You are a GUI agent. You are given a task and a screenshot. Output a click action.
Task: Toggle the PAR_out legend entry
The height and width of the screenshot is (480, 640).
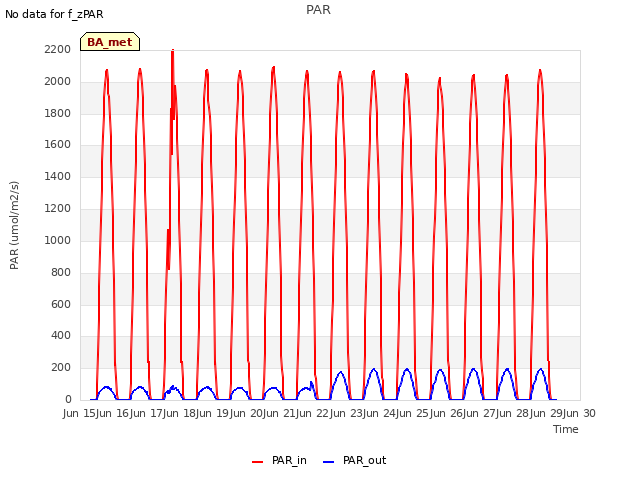354,460
